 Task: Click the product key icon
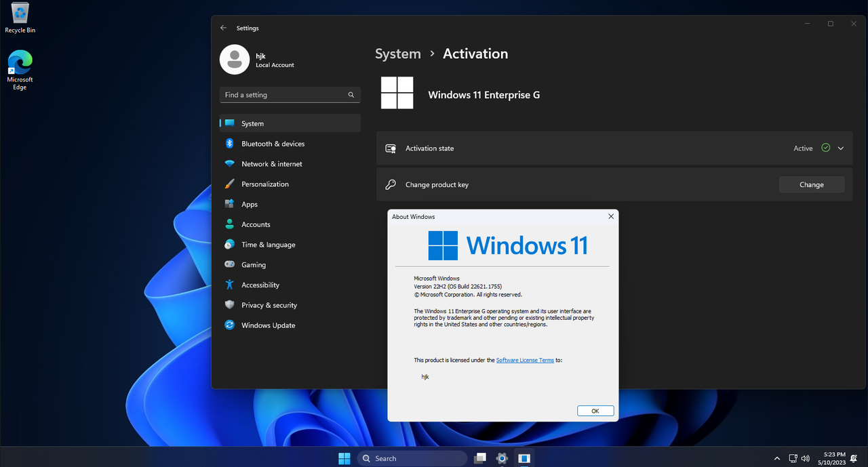[391, 184]
